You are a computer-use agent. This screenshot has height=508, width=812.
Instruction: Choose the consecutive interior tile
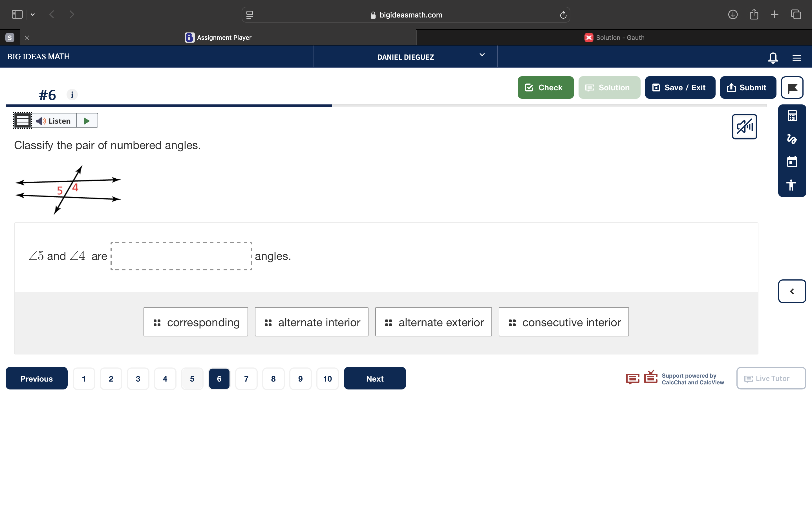(x=564, y=322)
